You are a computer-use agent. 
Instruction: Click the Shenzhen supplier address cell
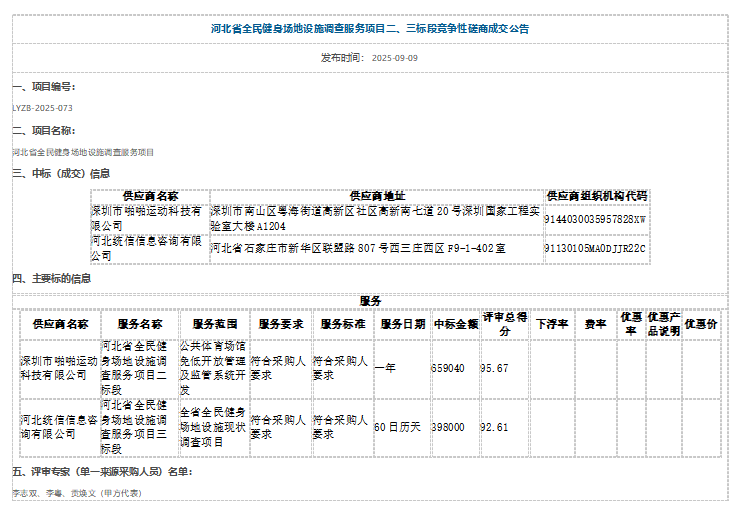tap(376, 218)
